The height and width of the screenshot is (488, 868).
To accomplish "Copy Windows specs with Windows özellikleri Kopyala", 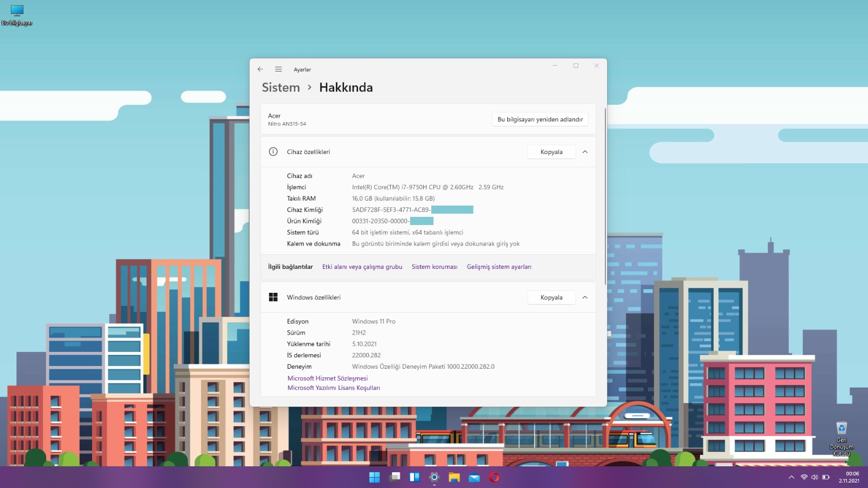I will point(551,297).
